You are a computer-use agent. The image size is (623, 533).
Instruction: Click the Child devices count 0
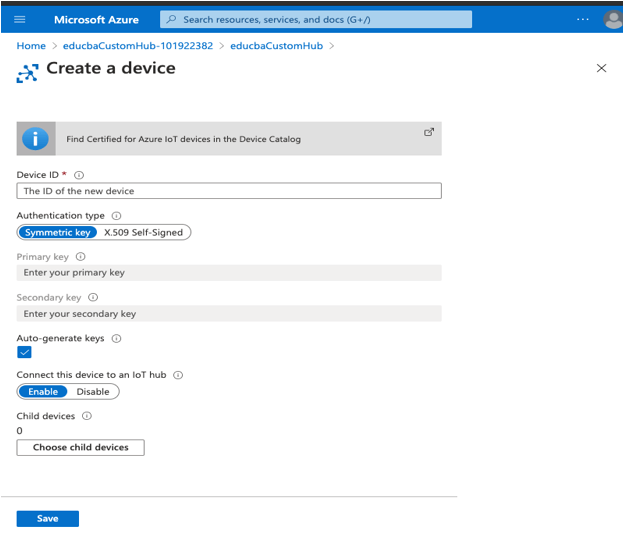pos(19,430)
